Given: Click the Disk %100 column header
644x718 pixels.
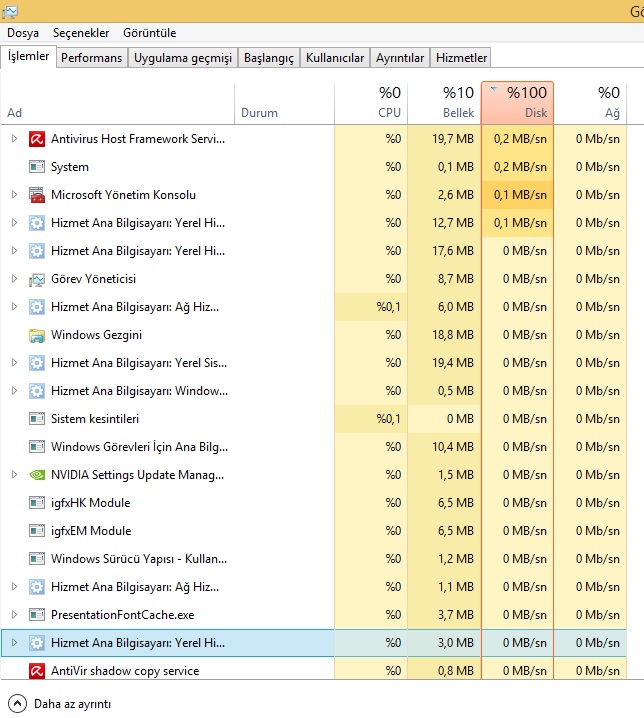Looking at the screenshot, I should pyautogui.click(x=518, y=103).
